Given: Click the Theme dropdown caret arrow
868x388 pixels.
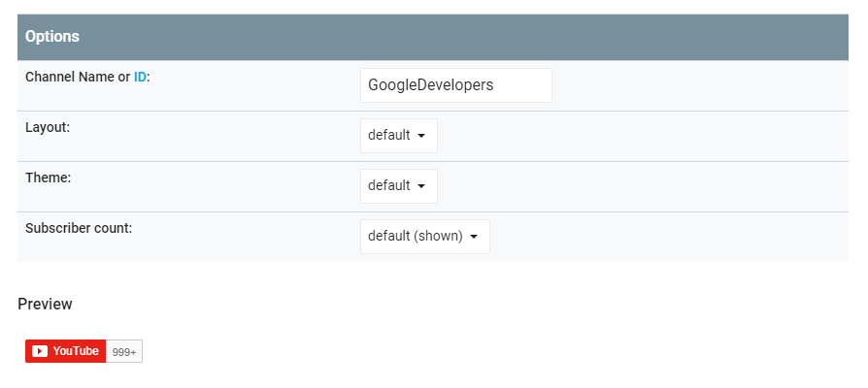Looking at the screenshot, I should tap(421, 186).
